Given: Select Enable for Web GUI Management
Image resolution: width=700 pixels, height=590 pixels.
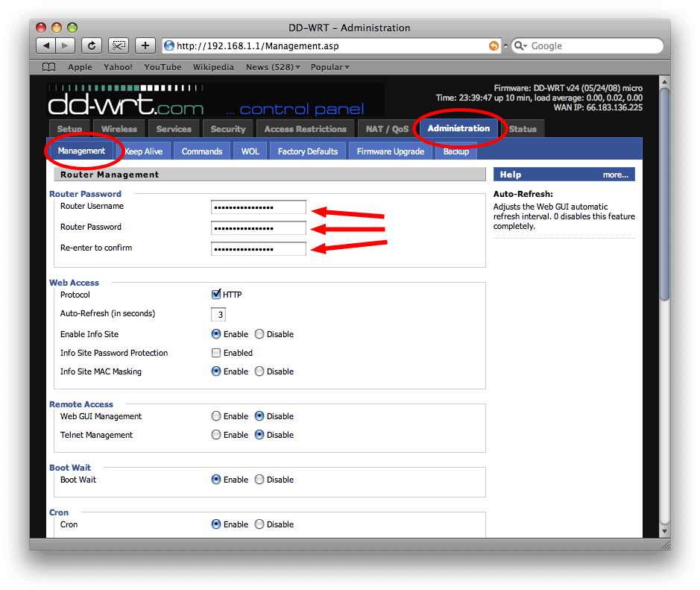Looking at the screenshot, I should tap(216, 416).
